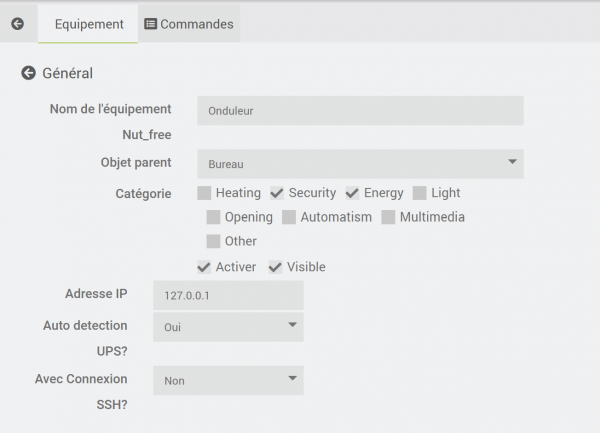The height and width of the screenshot is (433, 600).
Task: Open the Objet parent dropdown
Action: tap(360, 163)
